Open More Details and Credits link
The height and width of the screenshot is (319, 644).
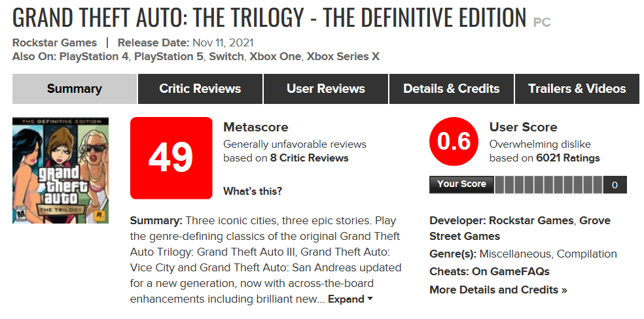pos(498,290)
